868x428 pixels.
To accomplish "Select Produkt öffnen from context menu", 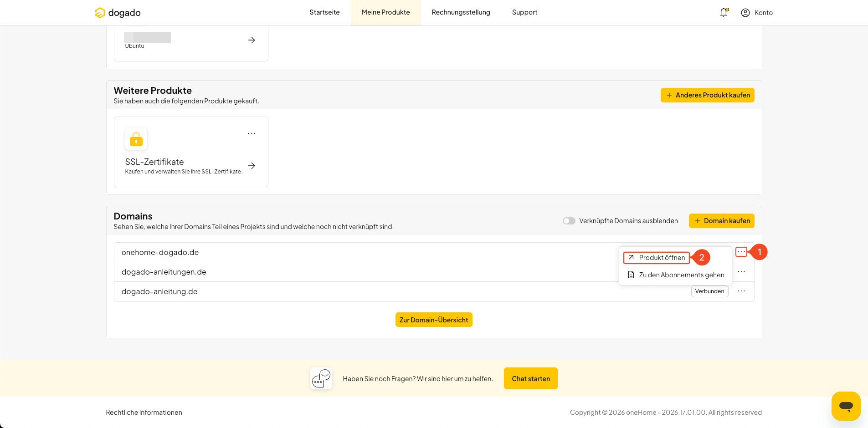I will coord(657,258).
